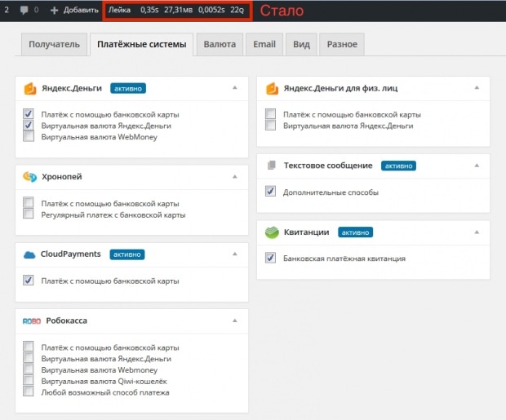Click the Хронопей logo icon
Image resolution: width=506 pixels, height=420 pixels.
pyautogui.click(x=29, y=176)
